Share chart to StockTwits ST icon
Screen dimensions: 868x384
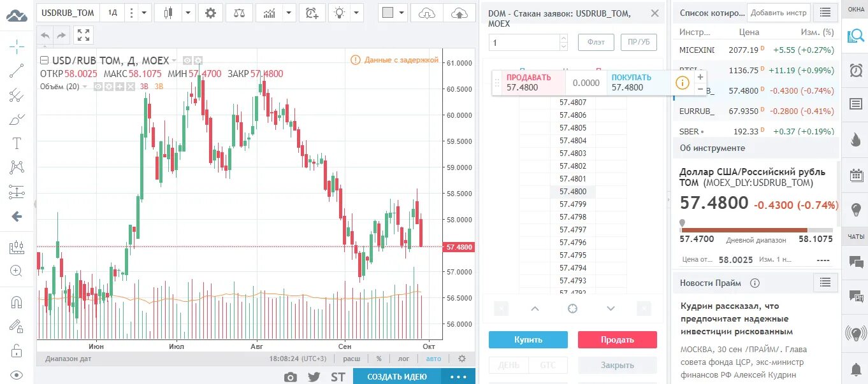[338, 376]
